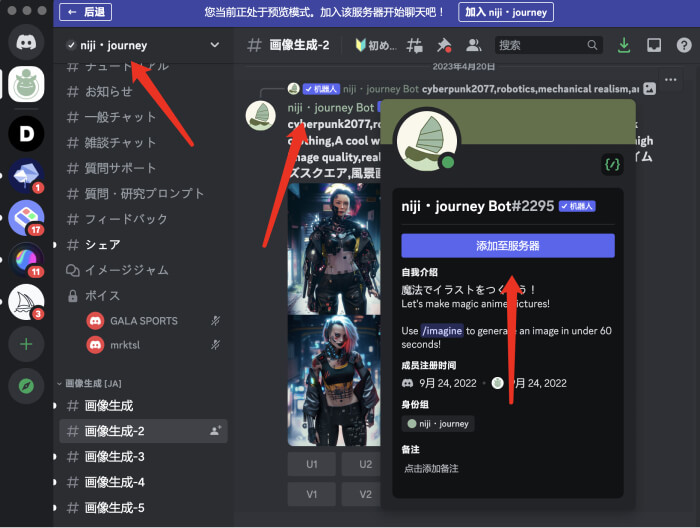Click the 初め... channel topic text
Viewport: 700px width, 528px height.
[x=376, y=45]
